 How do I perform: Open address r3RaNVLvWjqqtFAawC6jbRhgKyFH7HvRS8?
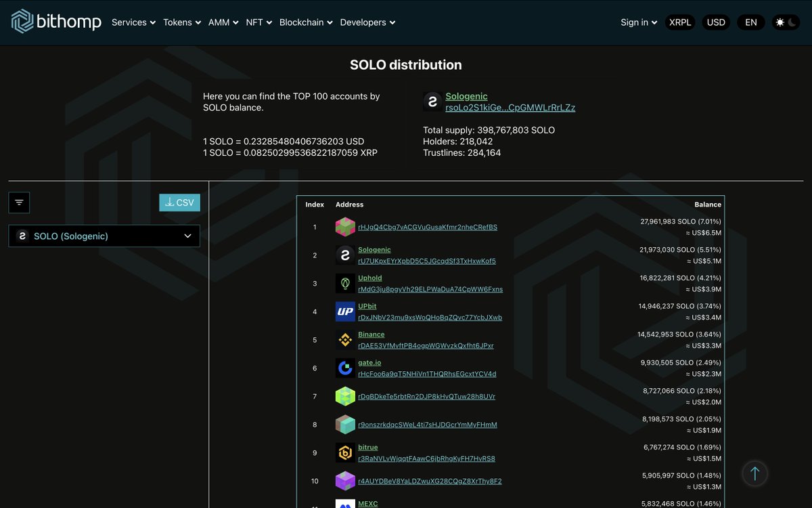tap(426, 459)
